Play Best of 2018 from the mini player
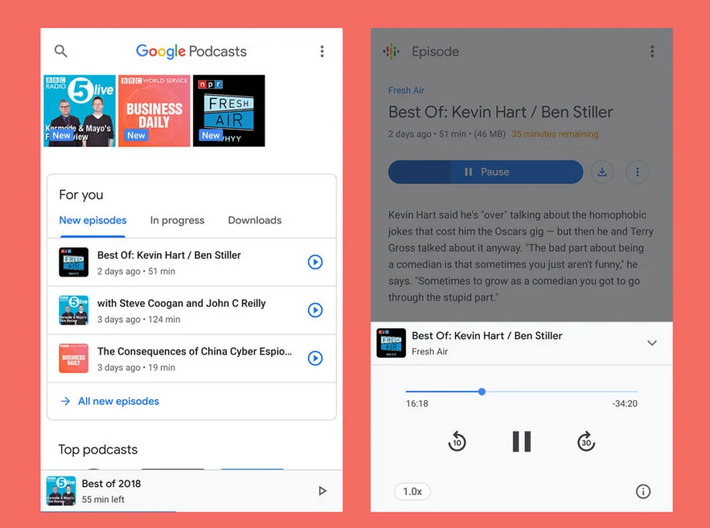This screenshot has width=710, height=528. [x=322, y=491]
